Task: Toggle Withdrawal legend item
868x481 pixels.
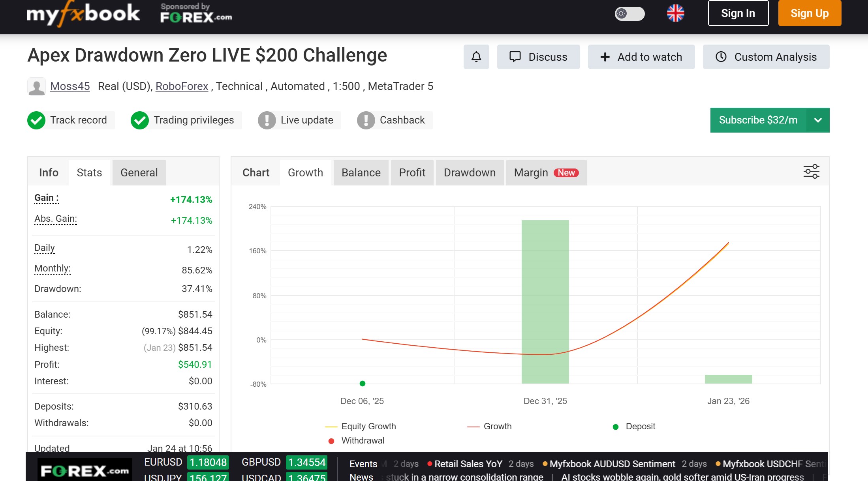Action: pyautogui.click(x=356, y=441)
